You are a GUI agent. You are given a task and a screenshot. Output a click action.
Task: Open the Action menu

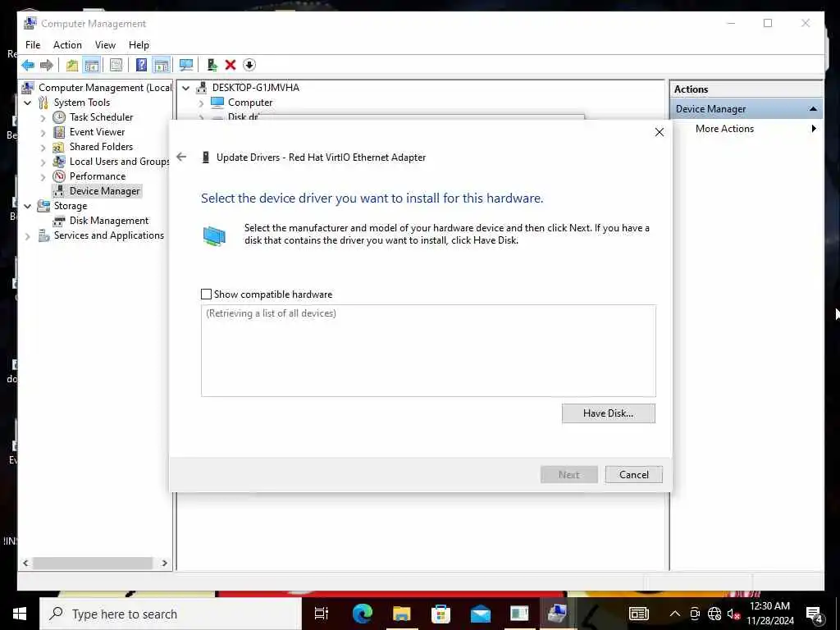[67, 45]
